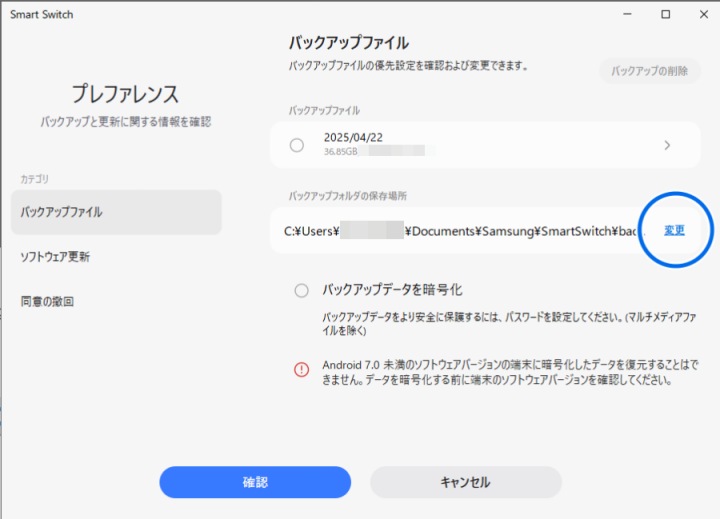Screen dimensions: 720x519
Task: Enable the バックアップデータを暗号化 option circle
Action: click(302, 291)
